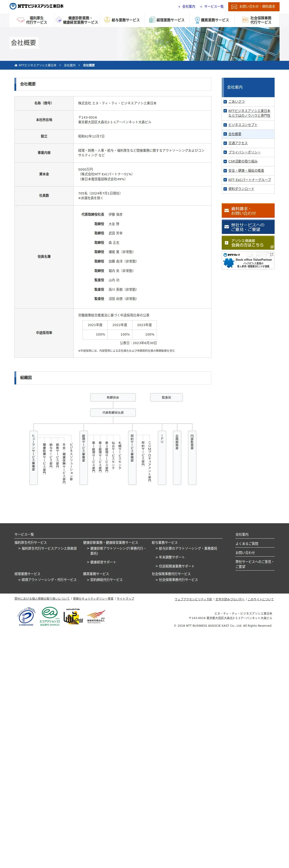Click the calculator icon for 経理業務サービス
The width and height of the screenshot is (289, 868).
152,20
